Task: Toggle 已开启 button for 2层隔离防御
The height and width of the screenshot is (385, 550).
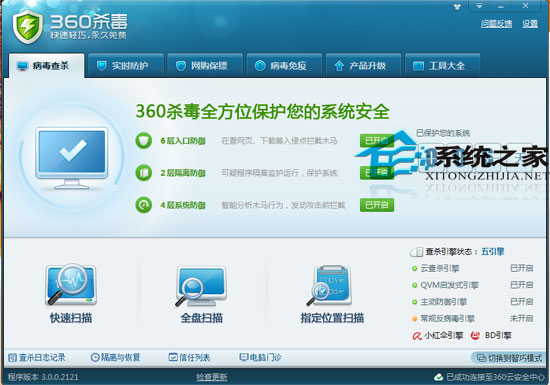Action: (377, 173)
